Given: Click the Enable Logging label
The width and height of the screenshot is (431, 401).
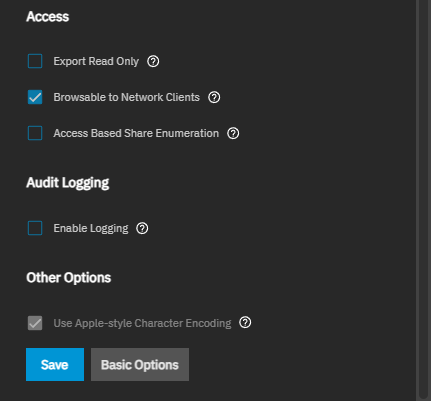Looking at the screenshot, I should (91, 228).
